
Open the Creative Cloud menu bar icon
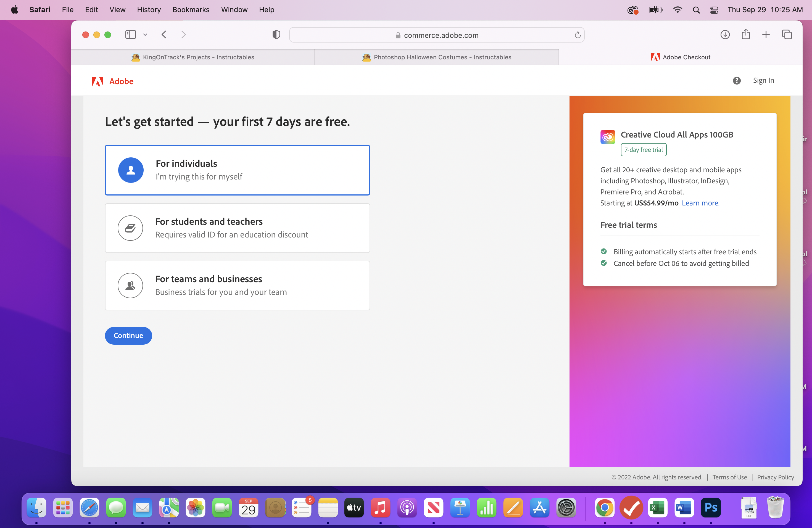(633, 10)
